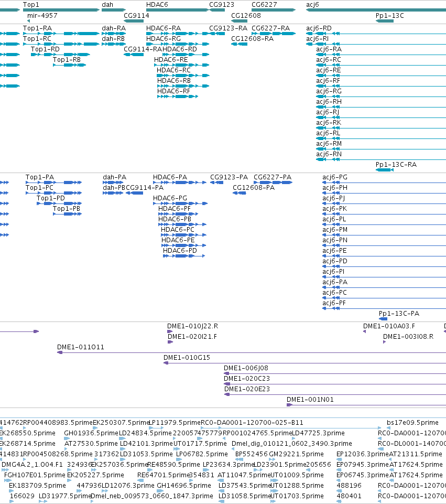Click the Top1-PB protein label
The image size is (446, 504).
point(67,209)
